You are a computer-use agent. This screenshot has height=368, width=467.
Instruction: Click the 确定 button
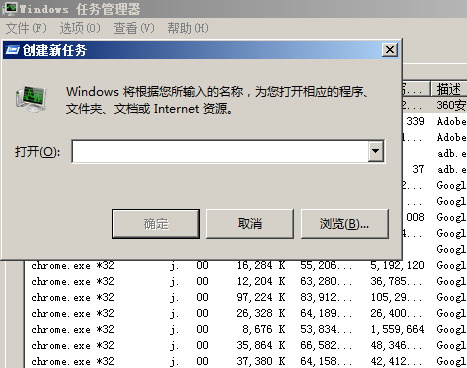point(156,224)
